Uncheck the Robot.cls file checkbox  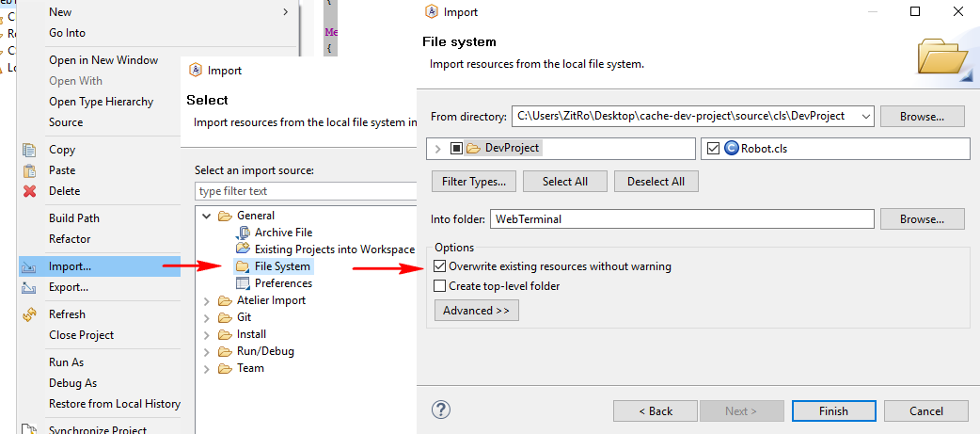(x=714, y=148)
